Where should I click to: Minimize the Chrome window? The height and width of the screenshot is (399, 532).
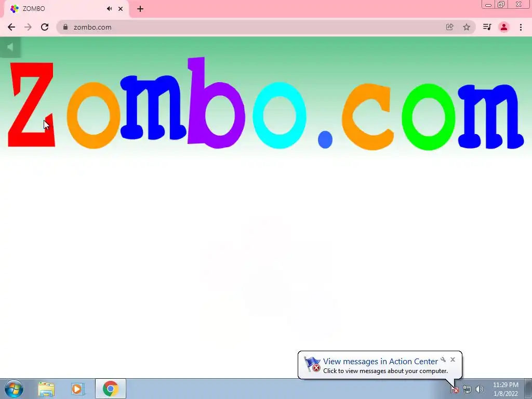488,5
